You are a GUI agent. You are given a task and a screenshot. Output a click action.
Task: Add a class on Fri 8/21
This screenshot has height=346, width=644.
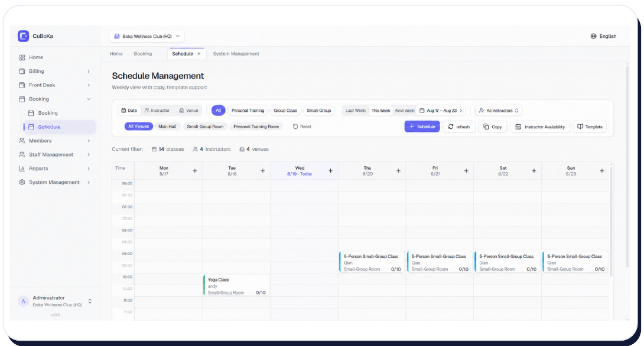(x=466, y=170)
